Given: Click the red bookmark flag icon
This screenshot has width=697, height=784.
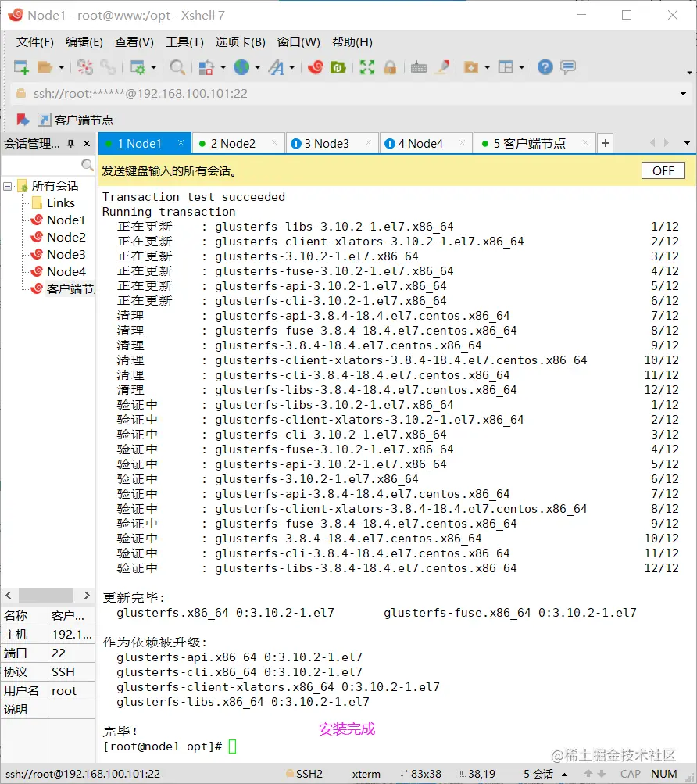Looking at the screenshot, I should click(x=23, y=120).
